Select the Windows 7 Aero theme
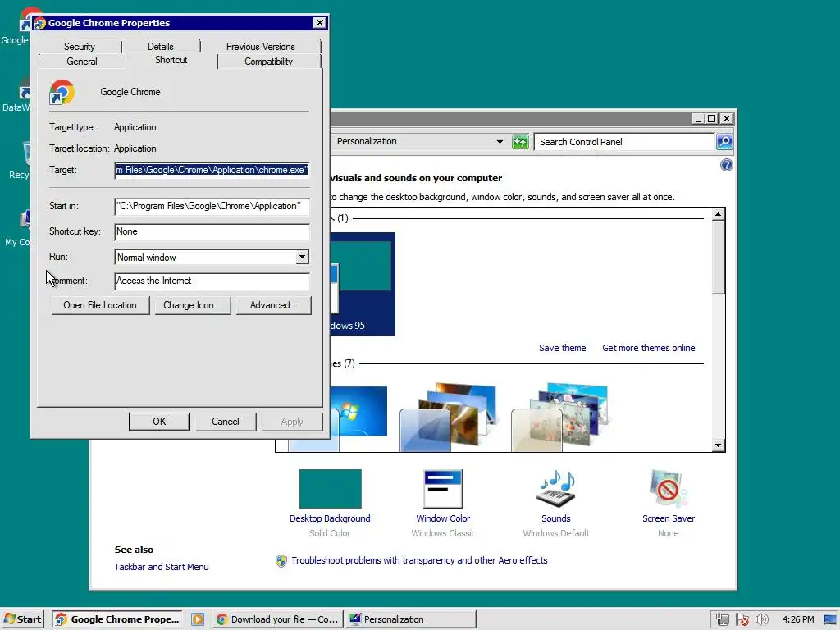 point(359,417)
